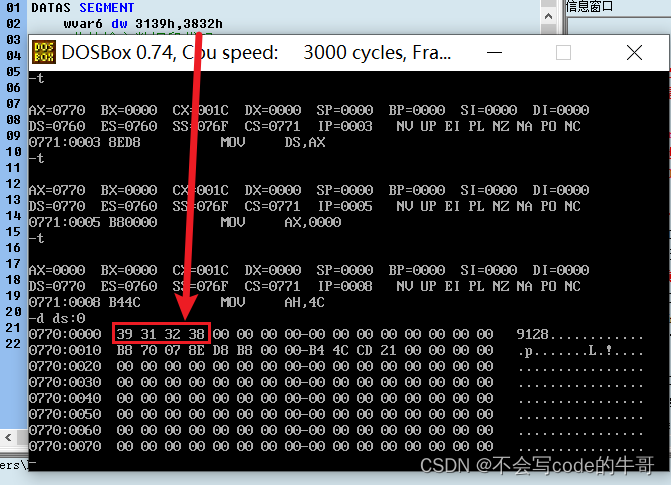Click the IP=0003 register value
671x485 pixels.
[345, 126]
